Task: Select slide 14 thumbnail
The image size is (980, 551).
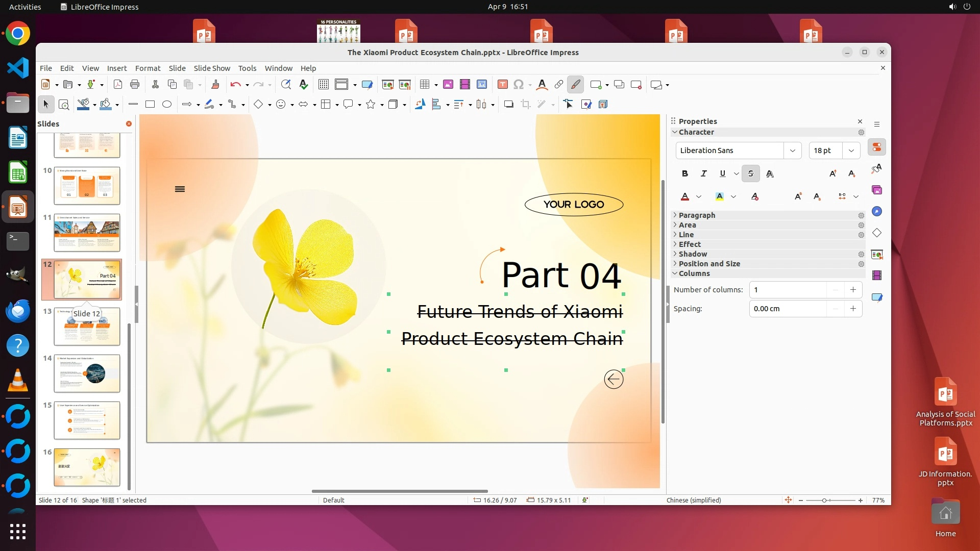Action: [x=87, y=373]
